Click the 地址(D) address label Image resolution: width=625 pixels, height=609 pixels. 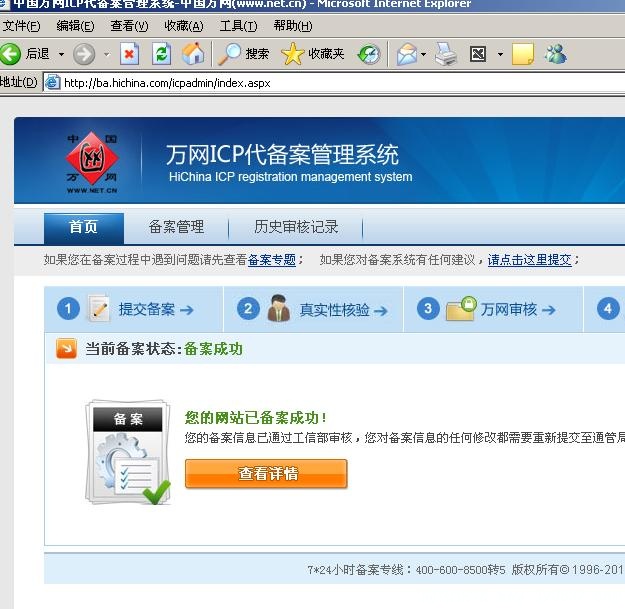(x=19, y=83)
